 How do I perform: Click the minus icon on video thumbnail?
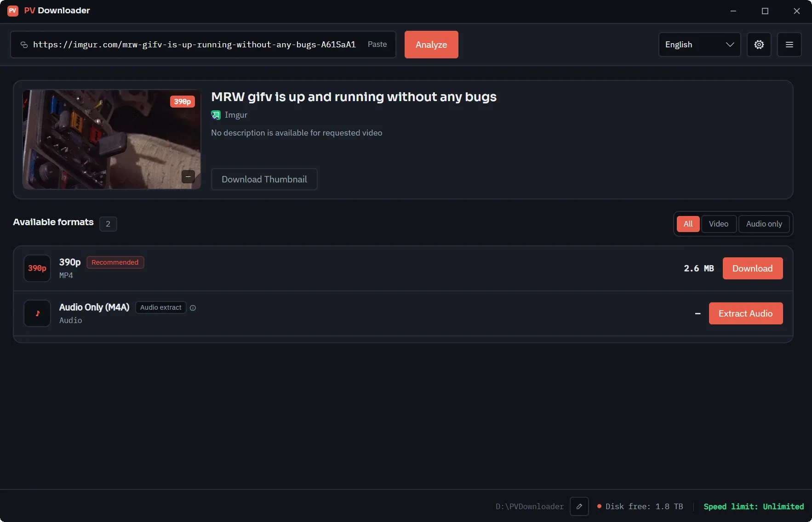pyautogui.click(x=188, y=176)
